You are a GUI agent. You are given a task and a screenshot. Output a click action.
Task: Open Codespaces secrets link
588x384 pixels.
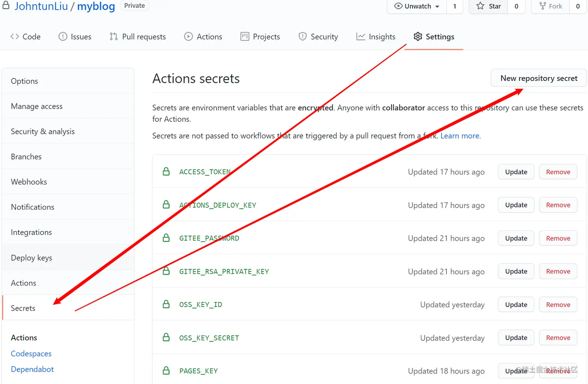31,354
